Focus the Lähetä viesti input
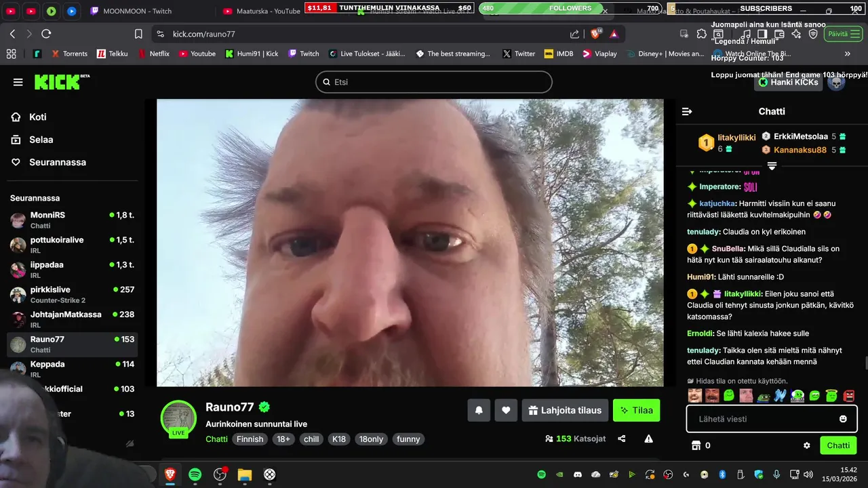Image resolution: width=868 pixels, height=488 pixels. click(772, 419)
